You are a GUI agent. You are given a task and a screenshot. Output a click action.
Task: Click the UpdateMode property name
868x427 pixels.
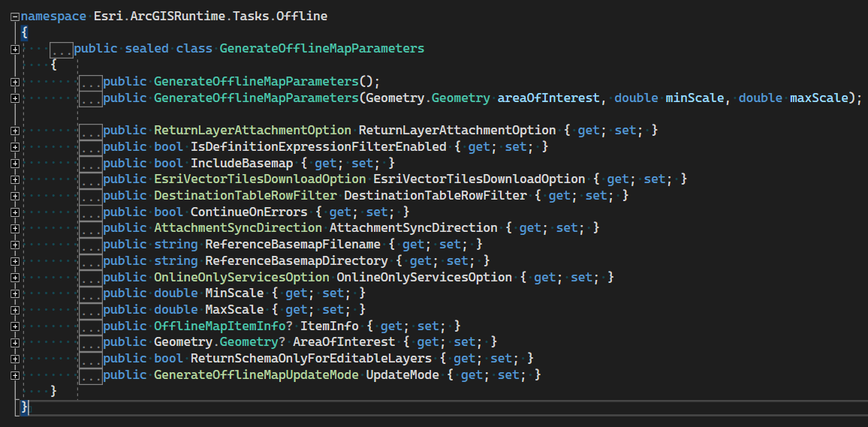pyautogui.click(x=402, y=375)
